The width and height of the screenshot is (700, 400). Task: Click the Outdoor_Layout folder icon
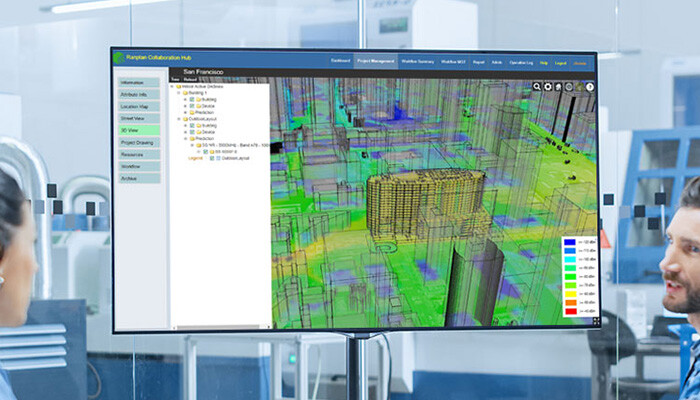pyautogui.click(x=186, y=119)
